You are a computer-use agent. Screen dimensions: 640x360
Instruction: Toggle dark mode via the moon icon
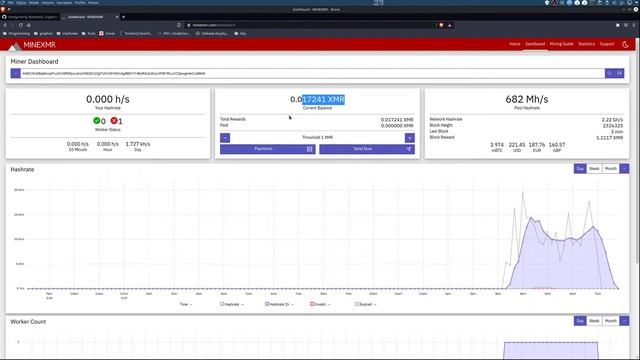(x=625, y=44)
